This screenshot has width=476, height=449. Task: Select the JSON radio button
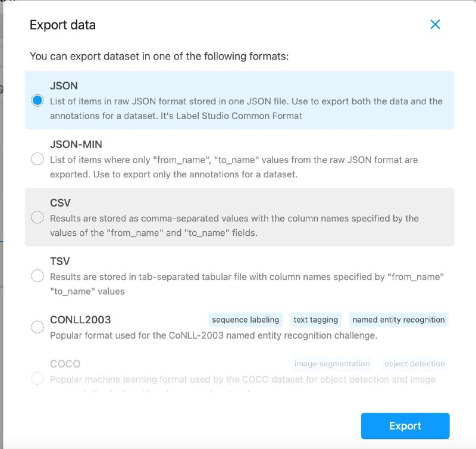tap(37, 101)
